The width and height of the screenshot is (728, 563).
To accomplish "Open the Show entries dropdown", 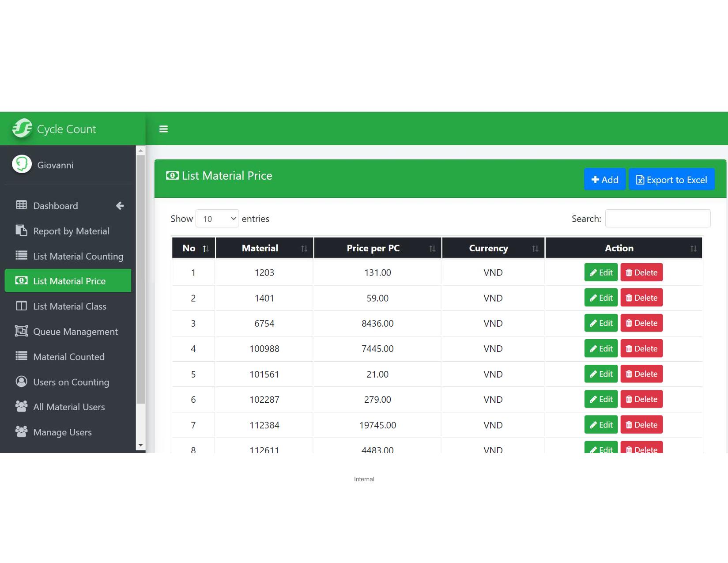I will [x=217, y=219].
